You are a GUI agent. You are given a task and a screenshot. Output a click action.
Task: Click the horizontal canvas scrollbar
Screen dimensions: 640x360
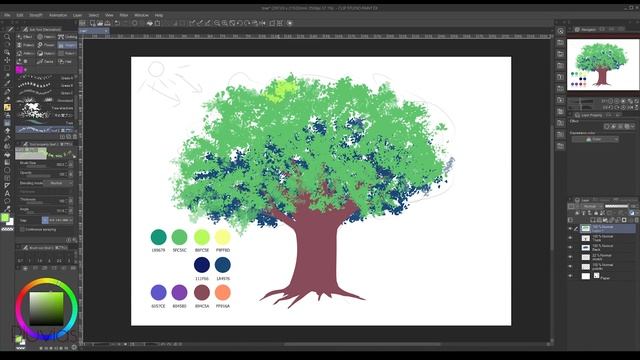click(x=362, y=344)
